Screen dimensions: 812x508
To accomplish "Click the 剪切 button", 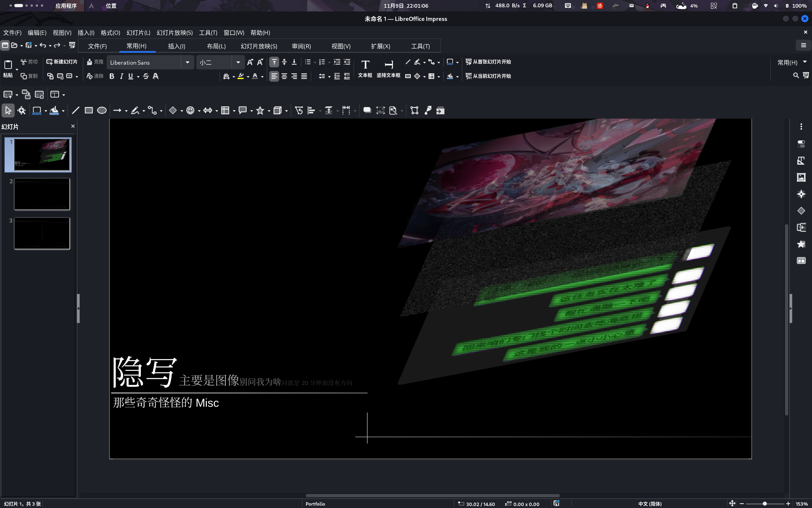I will pyautogui.click(x=29, y=62).
